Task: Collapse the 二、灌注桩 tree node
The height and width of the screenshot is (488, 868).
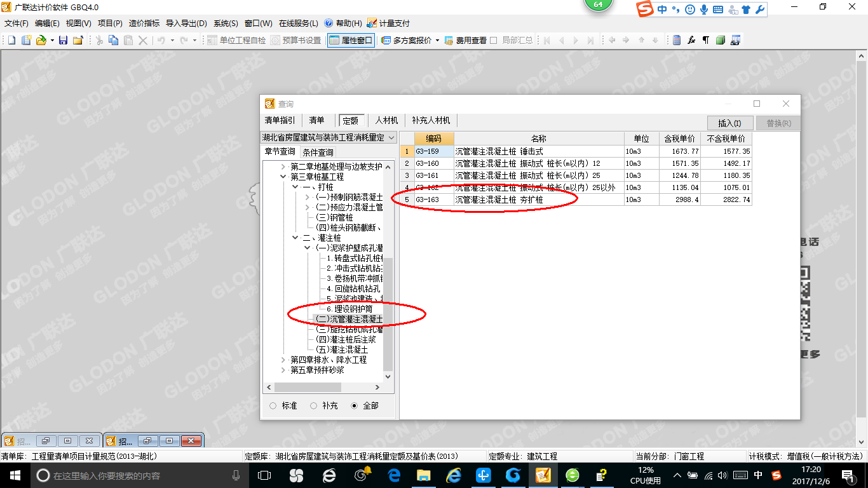Action: (295, 238)
